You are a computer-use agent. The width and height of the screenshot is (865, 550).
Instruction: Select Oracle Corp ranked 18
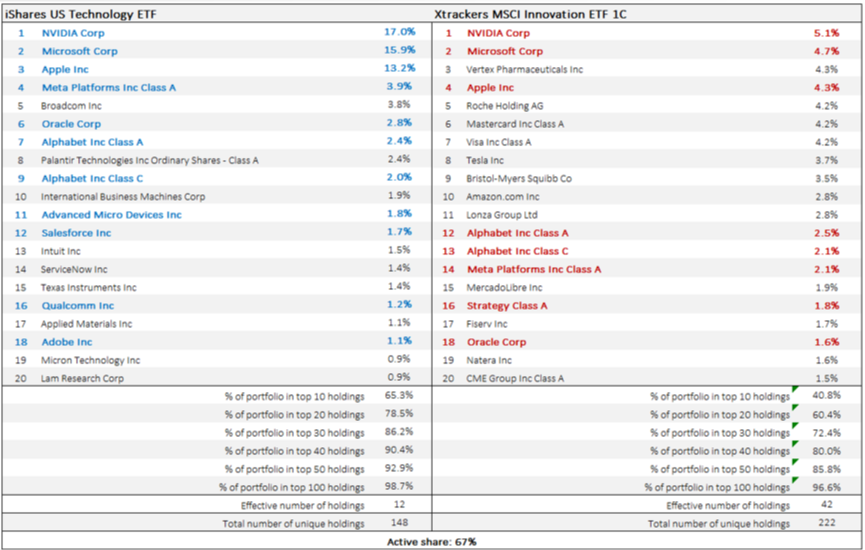(x=496, y=342)
